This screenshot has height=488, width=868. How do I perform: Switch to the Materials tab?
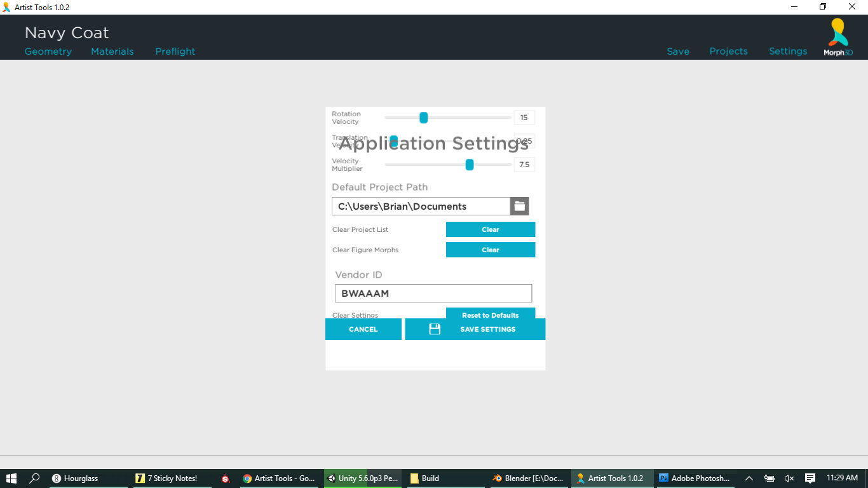click(x=112, y=51)
